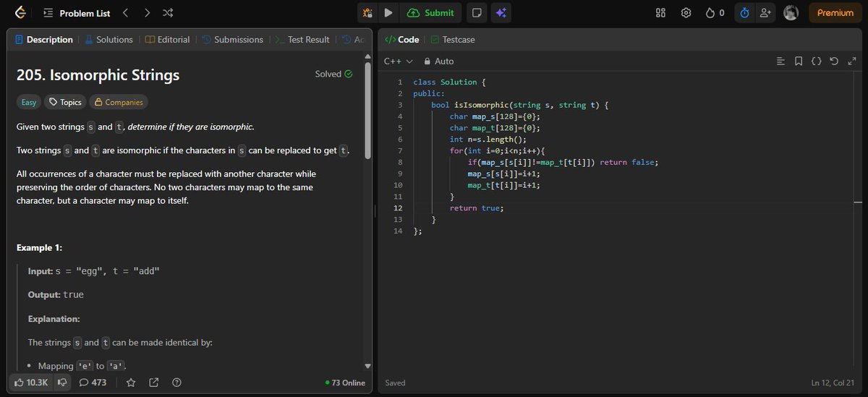Image resolution: width=868 pixels, height=397 pixels.
Task: Click the Saved status text
Action: point(395,383)
